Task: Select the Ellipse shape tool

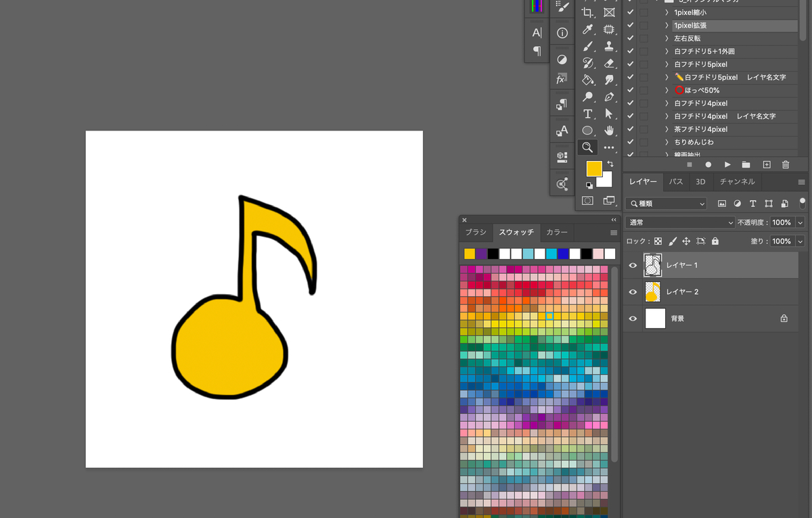Action: 588,131
